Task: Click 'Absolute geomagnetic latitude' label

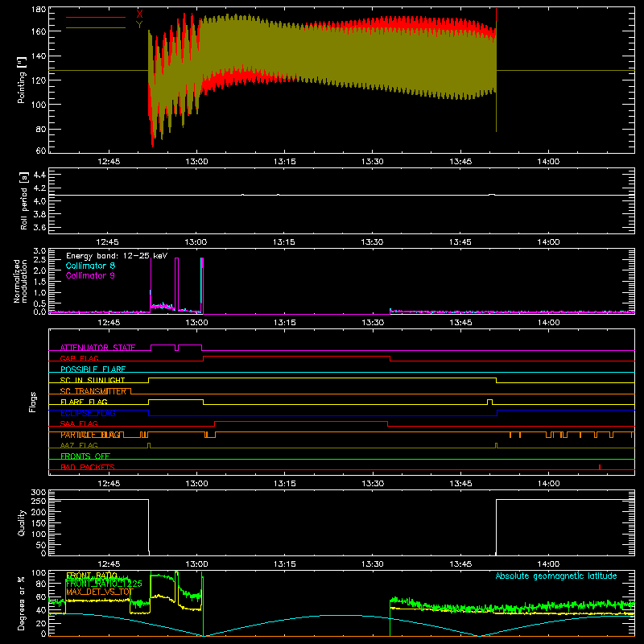Action: pos(556,576)
